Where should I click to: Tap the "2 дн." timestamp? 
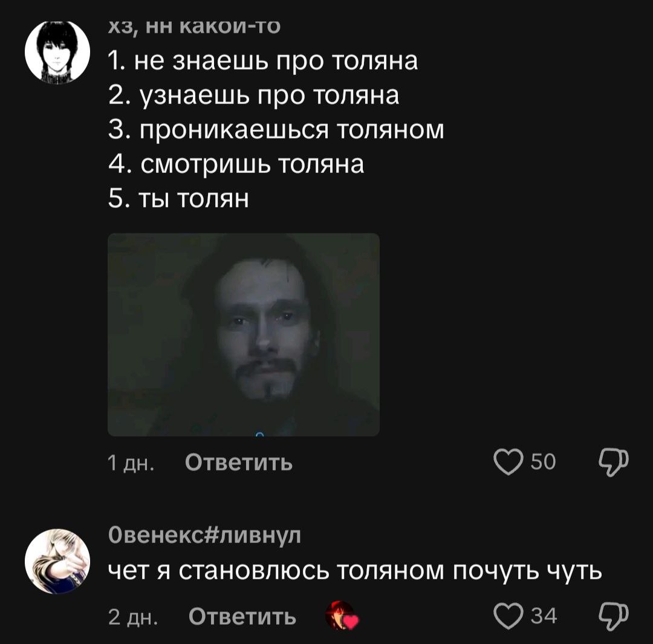pyautogui.click(x=133, y=617)
